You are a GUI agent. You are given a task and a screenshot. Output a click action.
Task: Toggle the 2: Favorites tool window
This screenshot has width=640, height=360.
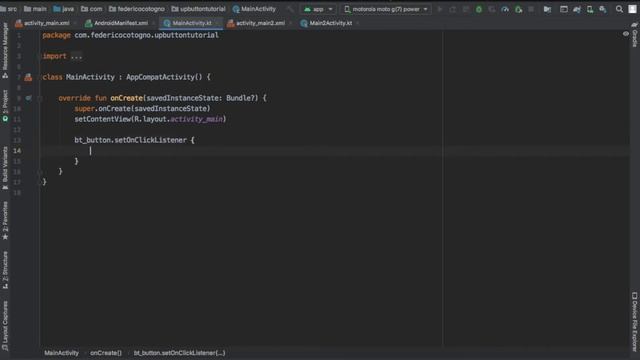[5, 220]
